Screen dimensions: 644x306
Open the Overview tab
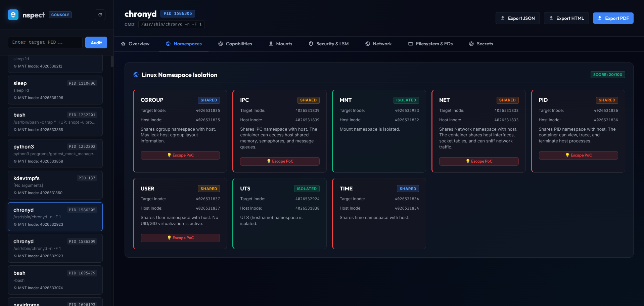coord(135,44)
